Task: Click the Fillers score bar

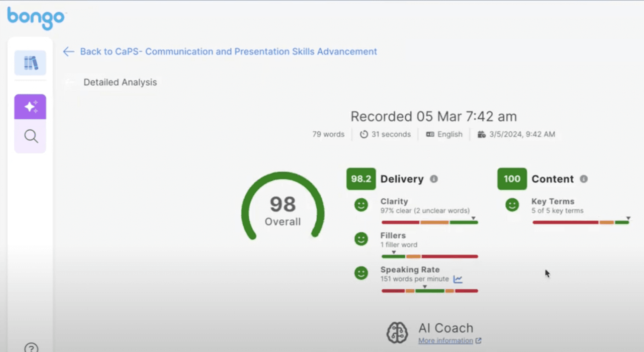Action: tap(430, 256)
